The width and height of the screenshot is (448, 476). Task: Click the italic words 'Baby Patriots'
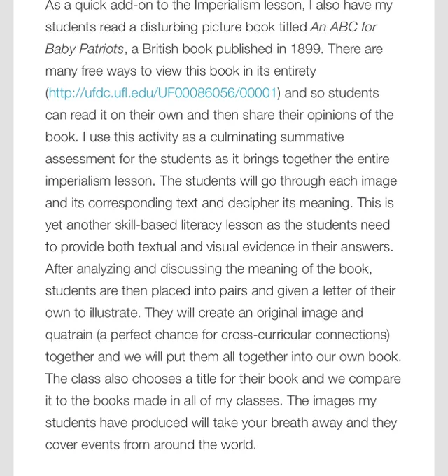click(85, 49)
